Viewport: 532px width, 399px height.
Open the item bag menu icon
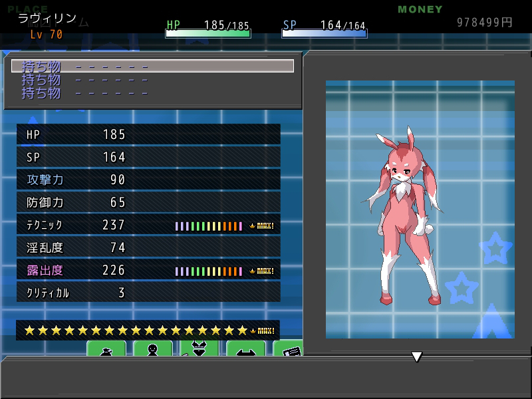106,348
